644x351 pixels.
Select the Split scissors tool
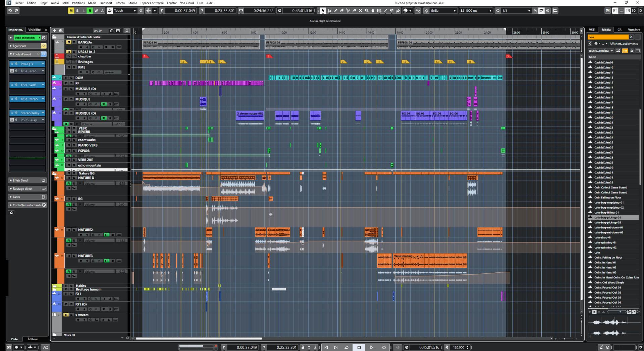point(348,11)
